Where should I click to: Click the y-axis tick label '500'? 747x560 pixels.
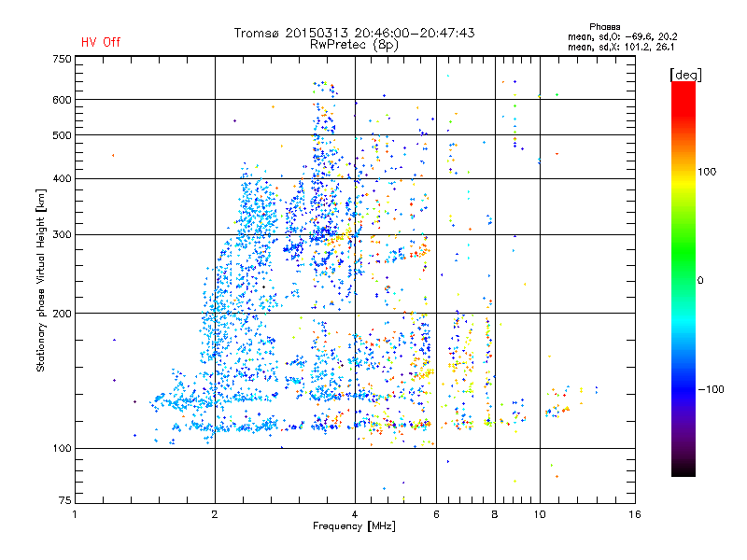62,135
